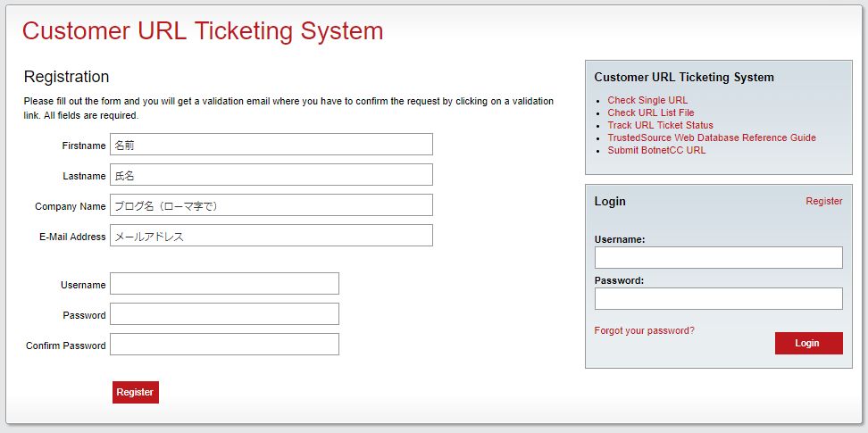
Task: Open TrustedSource Web Database Reference Guide
Action: [x=712, y=137]
